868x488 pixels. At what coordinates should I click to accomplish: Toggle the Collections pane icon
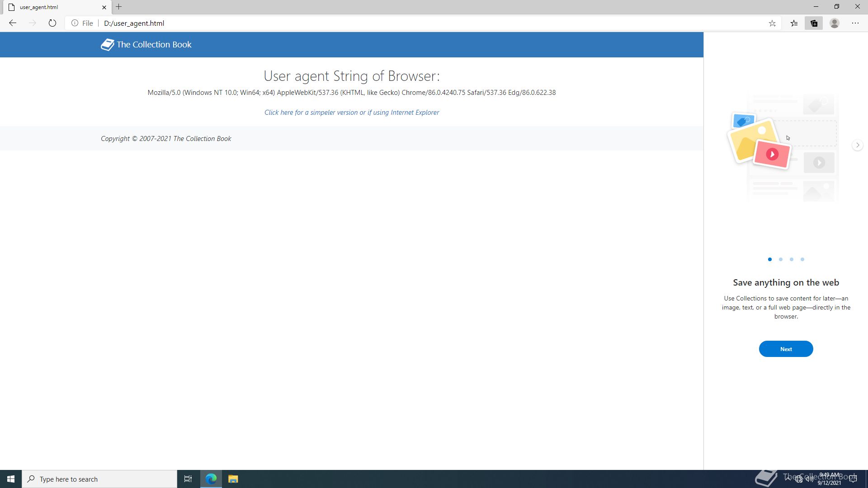point(814,23)
